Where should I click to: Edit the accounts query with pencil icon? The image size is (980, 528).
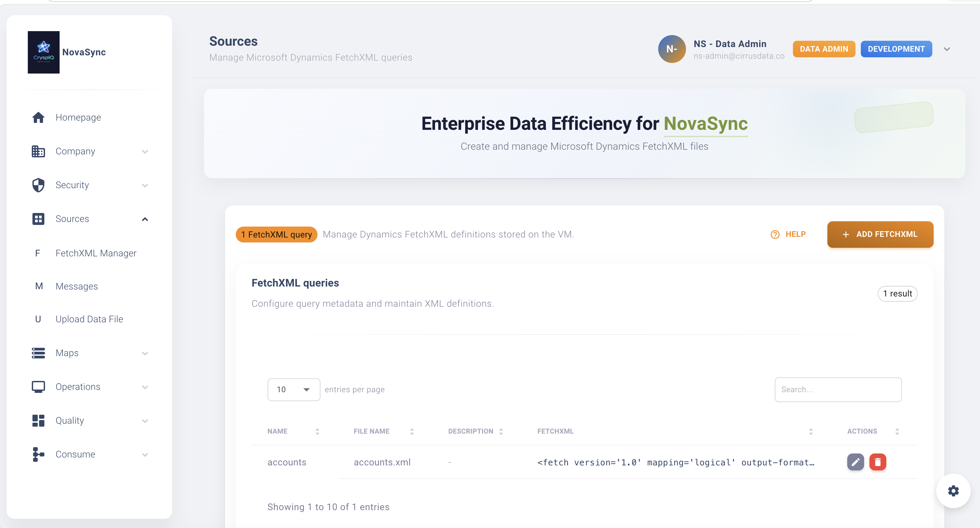tap(855, 462)
